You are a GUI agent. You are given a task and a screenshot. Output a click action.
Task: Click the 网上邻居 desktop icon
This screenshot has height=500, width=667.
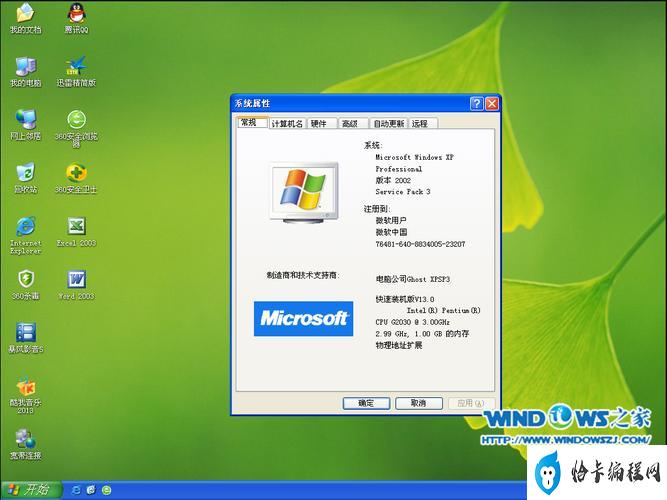26,124
